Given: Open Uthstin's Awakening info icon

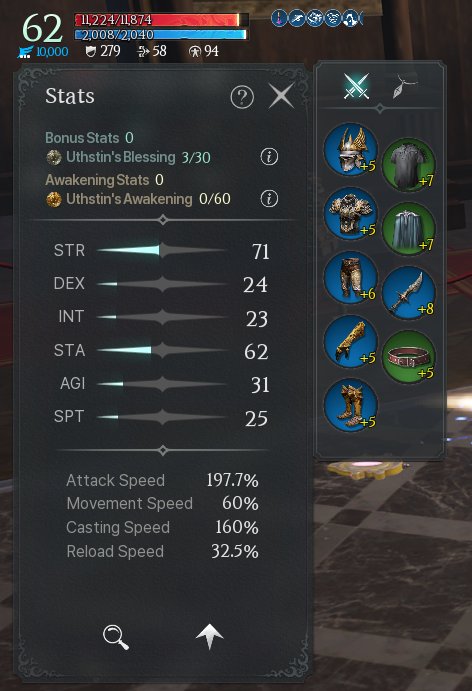Looking at the screenshot, I should [x=269, y=199].
